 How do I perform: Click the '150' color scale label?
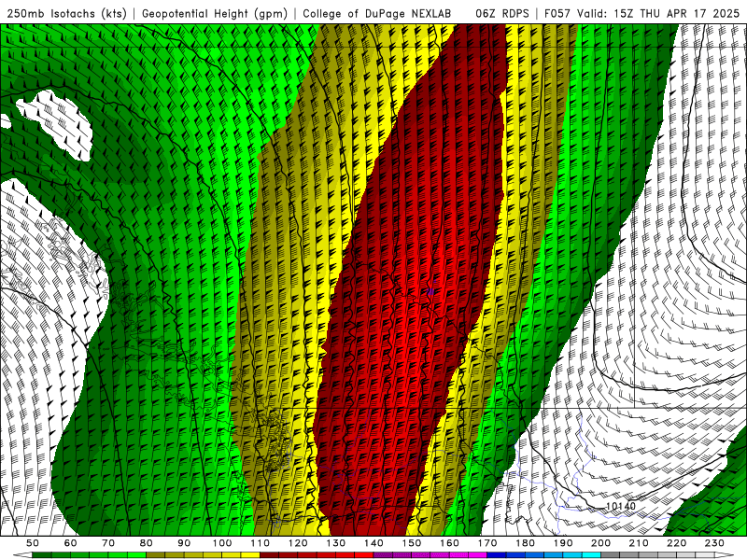tap(412, 543)
